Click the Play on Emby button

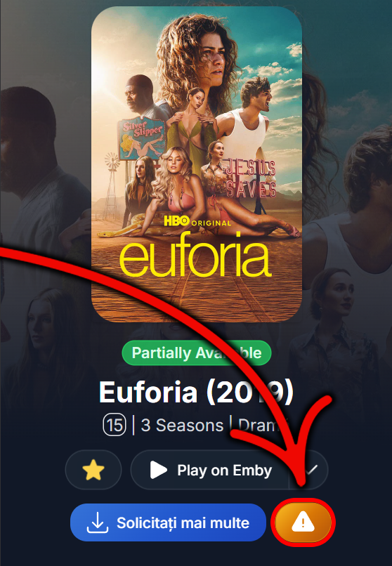coord(210,470)
